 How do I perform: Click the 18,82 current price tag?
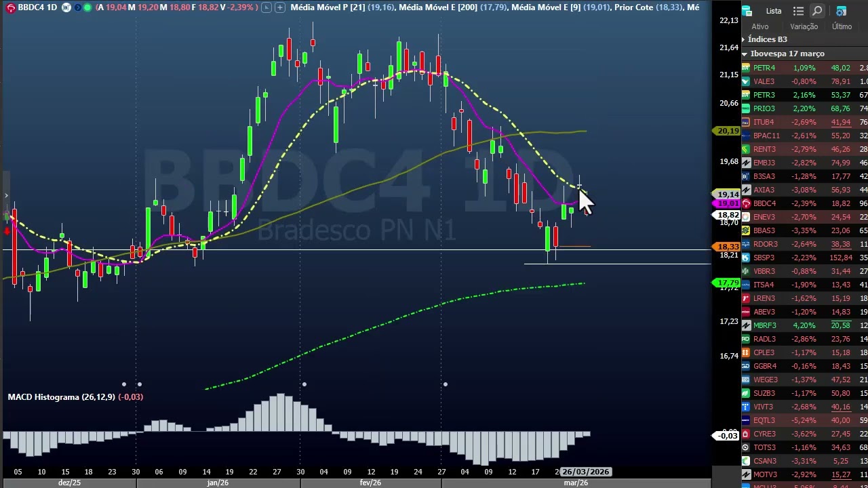pyautogui.click(x=728, y=215)
